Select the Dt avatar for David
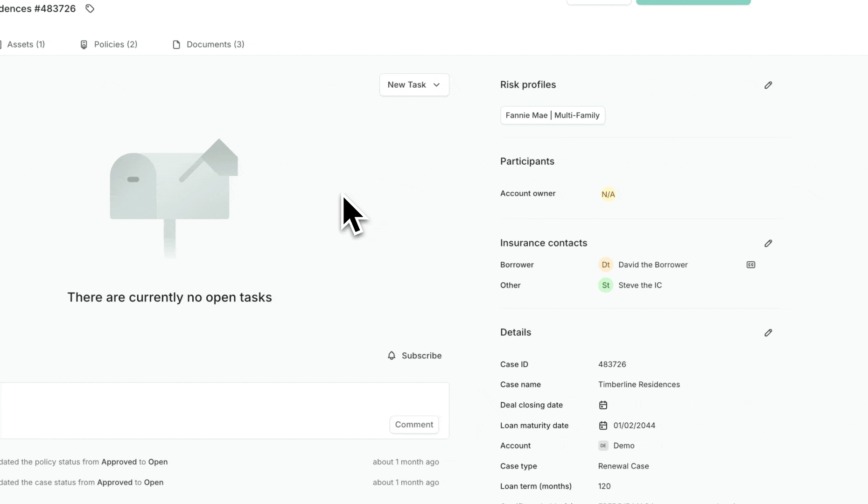868x504 pixels. [x=605, y=265]
